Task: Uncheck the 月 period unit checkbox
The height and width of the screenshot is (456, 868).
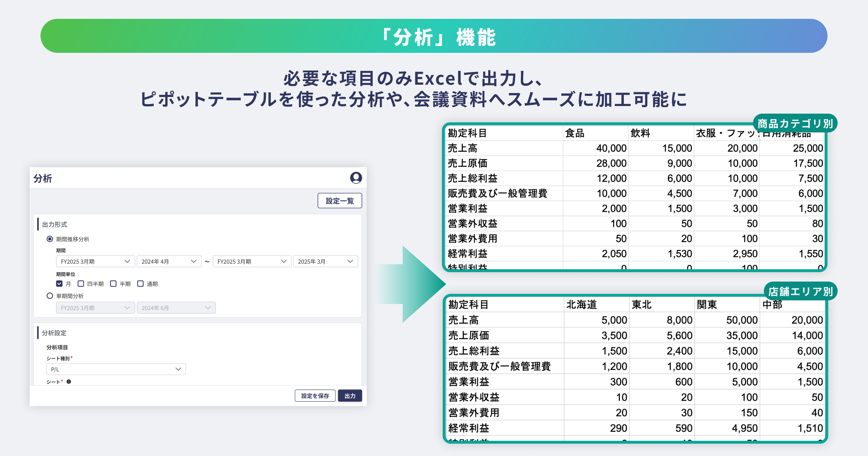Action: [x=59, y=283]
